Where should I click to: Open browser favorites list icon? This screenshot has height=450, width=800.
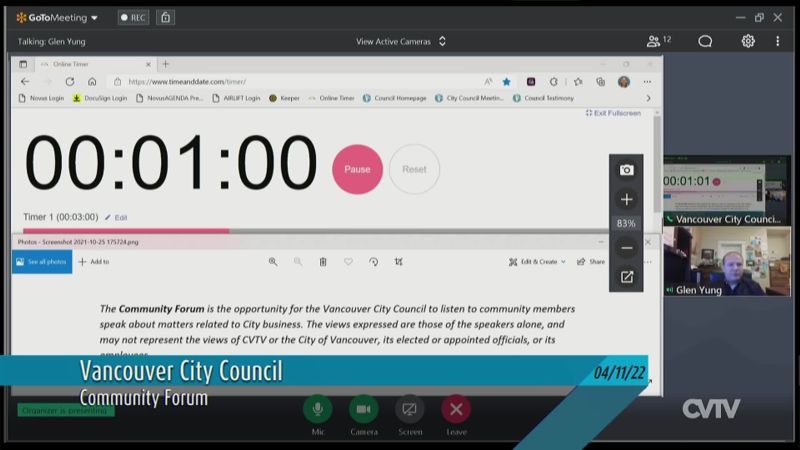click(x=578, y=82)
